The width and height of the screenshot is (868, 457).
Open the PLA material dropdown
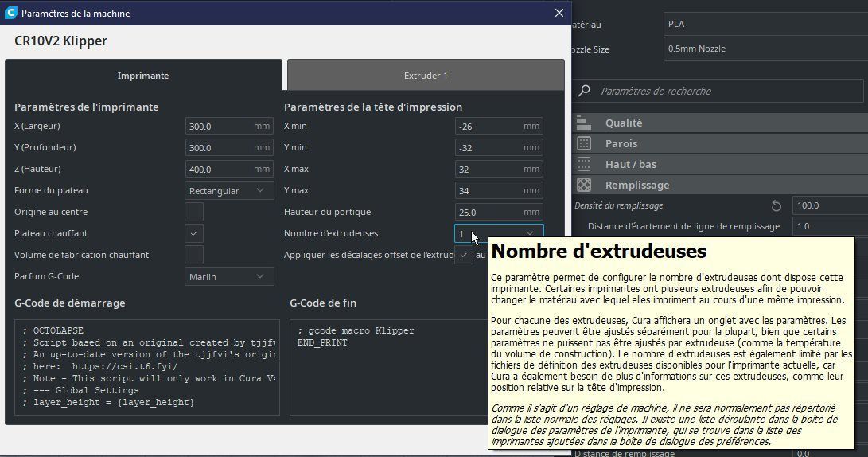click(765, 24)
